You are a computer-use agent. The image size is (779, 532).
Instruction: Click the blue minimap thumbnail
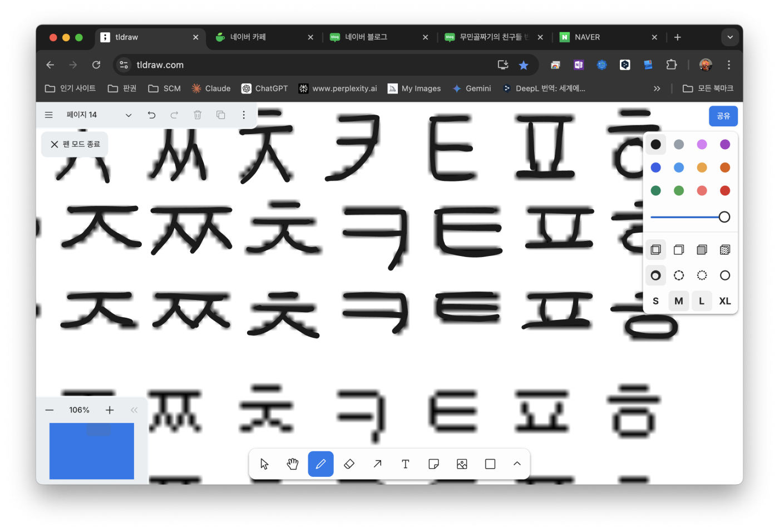click(x=92, y=451)
